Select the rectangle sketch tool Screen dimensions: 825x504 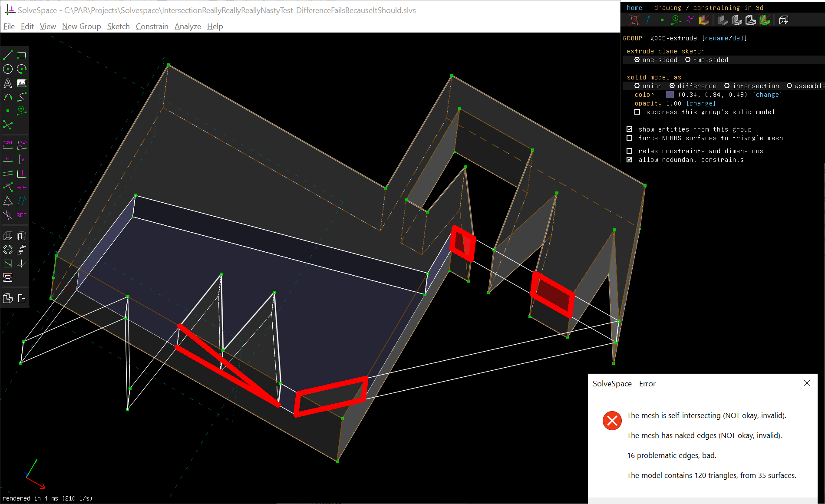tap(22, 55)
